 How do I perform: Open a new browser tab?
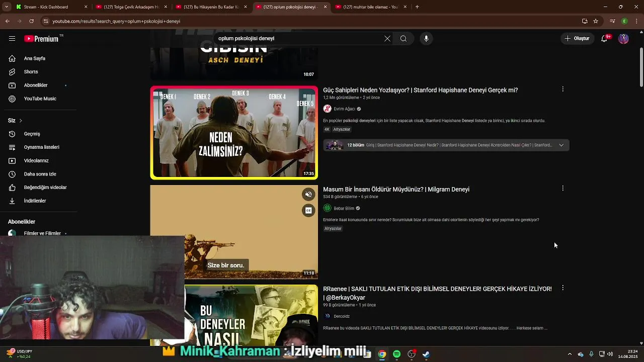(417, 7)
